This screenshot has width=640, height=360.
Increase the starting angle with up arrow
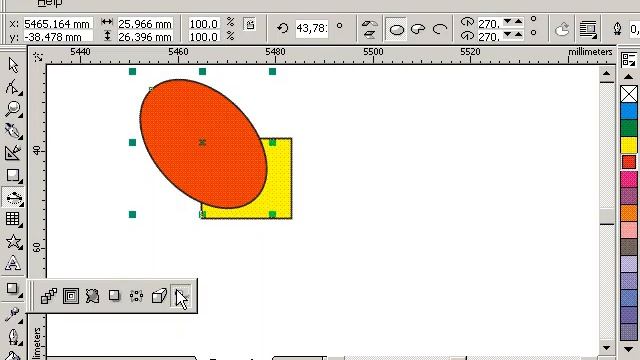tap(518, 21)
